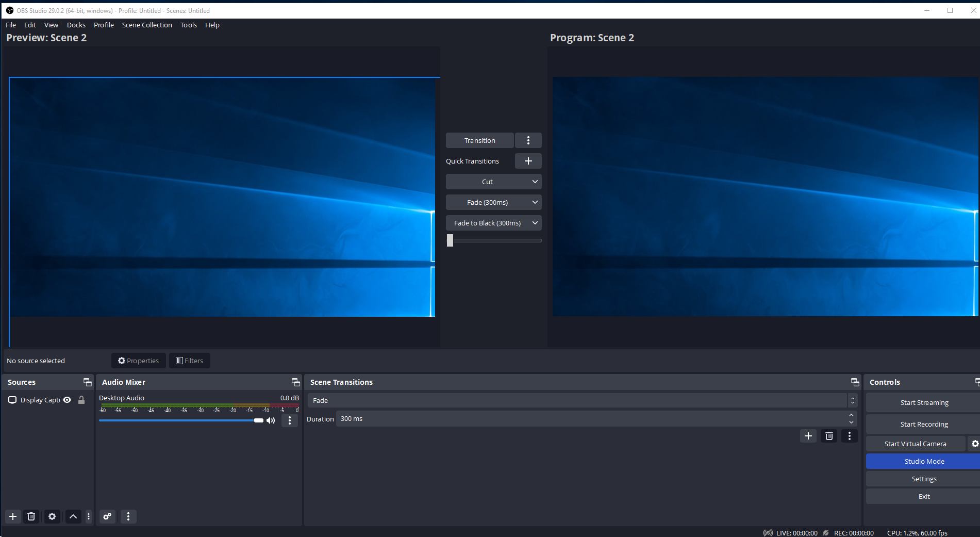This screenshot has width=980, height=537.
Task: Open the Scene Collection menu
Action: pyautogui.click(x=147, y=25)
